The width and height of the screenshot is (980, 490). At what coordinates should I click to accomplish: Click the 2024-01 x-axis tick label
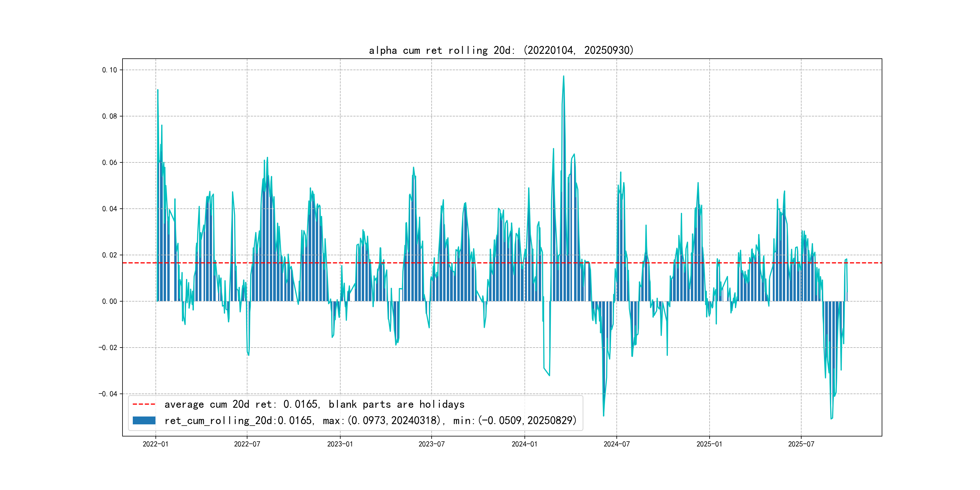(x=524, y=444)
